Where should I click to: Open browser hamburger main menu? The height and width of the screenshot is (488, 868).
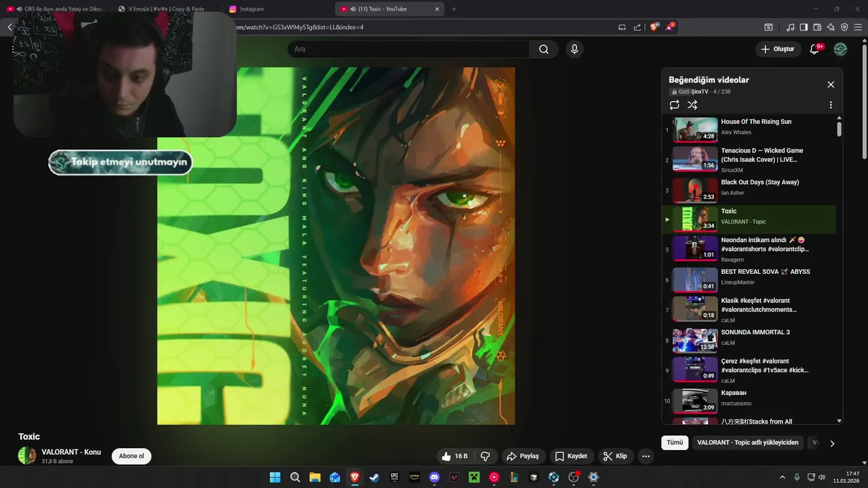(858, 27)
